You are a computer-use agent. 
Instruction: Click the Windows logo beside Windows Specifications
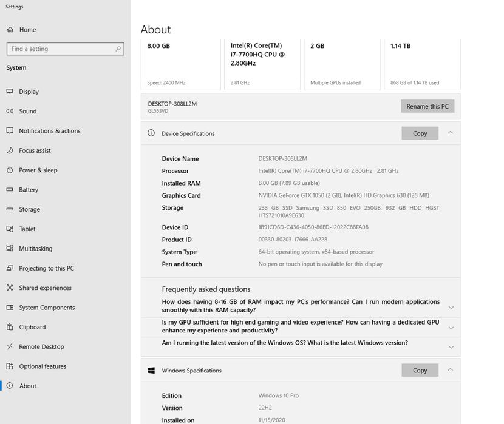pos(151,371)
